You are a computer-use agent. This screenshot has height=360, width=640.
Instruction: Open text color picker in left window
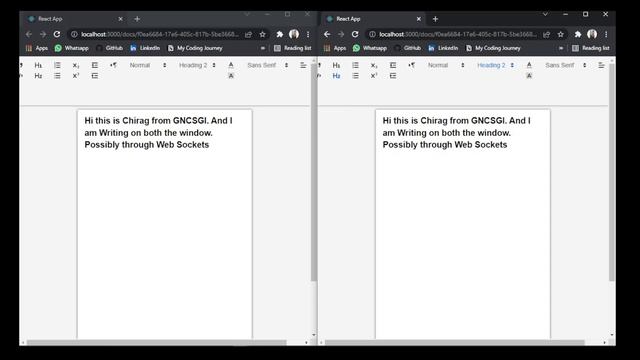[x=231, y=65]
